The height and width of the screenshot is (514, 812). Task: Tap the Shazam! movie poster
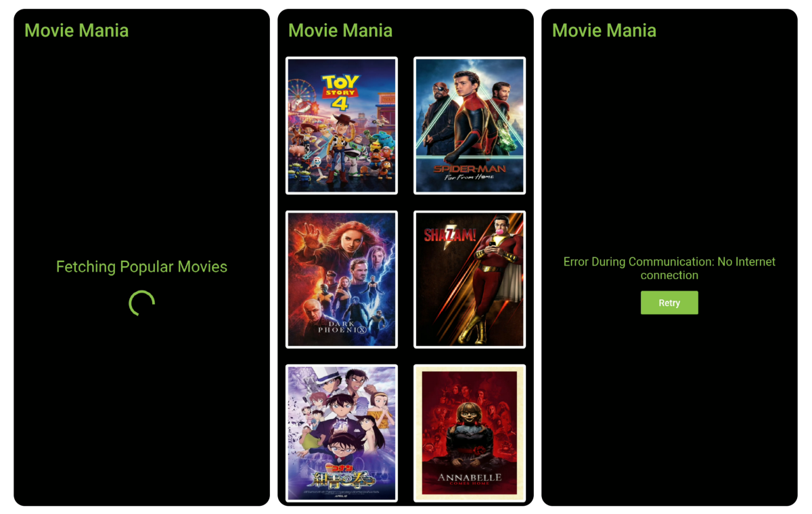coord(470,279)
